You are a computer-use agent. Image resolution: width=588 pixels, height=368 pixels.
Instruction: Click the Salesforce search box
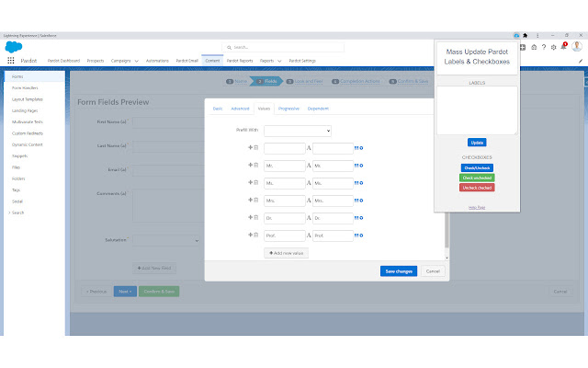tap(283, 47)
